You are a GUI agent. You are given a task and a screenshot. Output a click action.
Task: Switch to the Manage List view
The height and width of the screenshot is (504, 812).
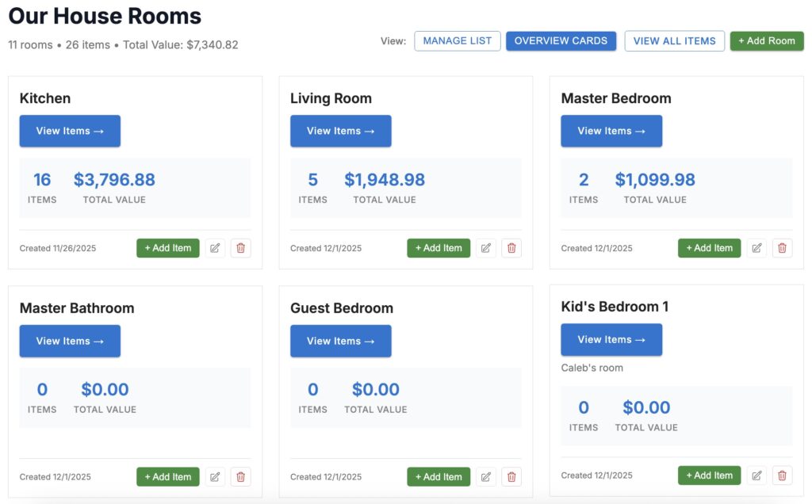coord(458,40)
